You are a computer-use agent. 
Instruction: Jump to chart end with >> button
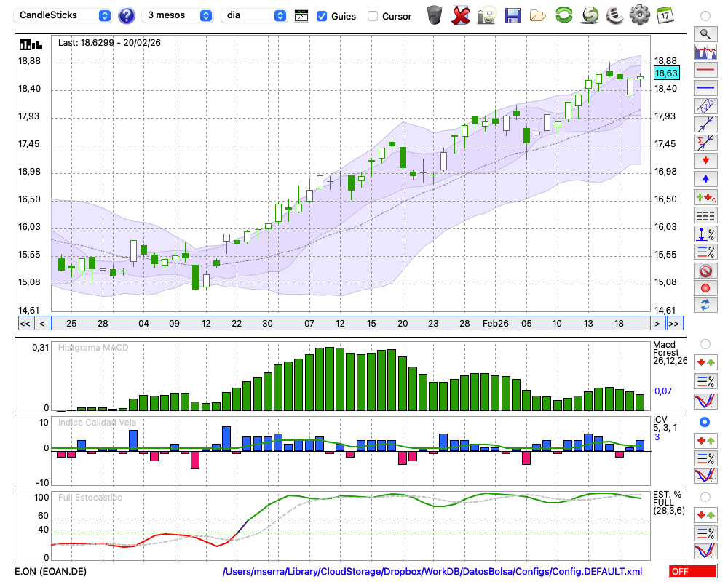(x=673, y=324)
